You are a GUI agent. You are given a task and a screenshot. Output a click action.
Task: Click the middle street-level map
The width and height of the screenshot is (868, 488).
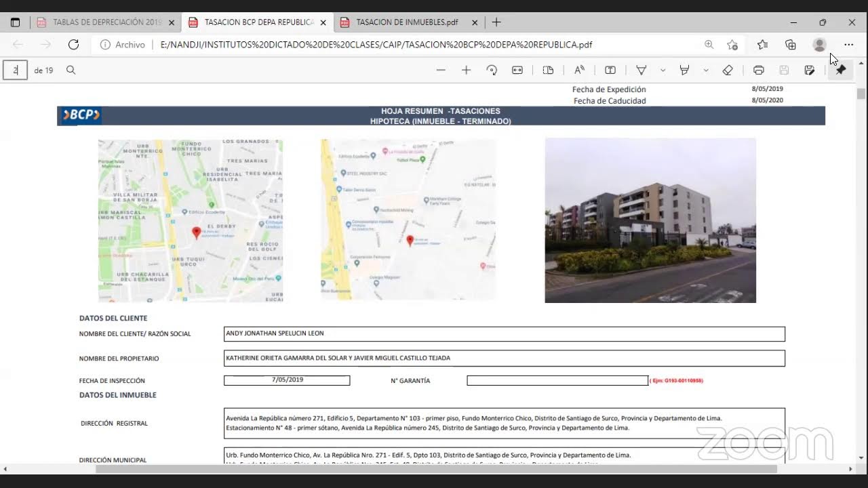tap(408, 220)
